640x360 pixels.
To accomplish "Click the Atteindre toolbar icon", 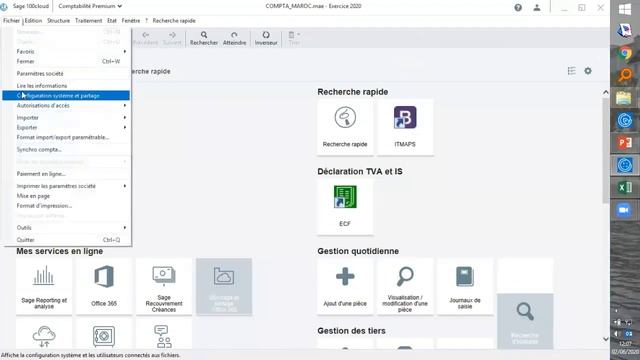I will point(234,38).
